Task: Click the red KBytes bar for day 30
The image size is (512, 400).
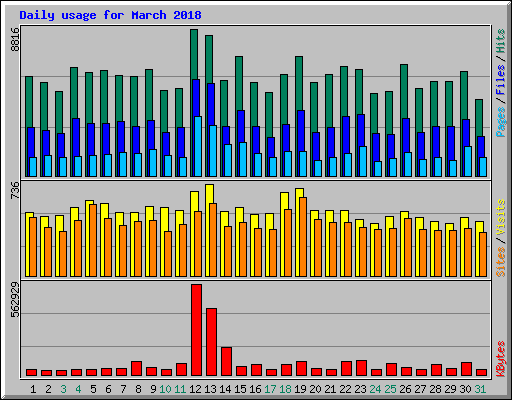Action: point(466,369)
